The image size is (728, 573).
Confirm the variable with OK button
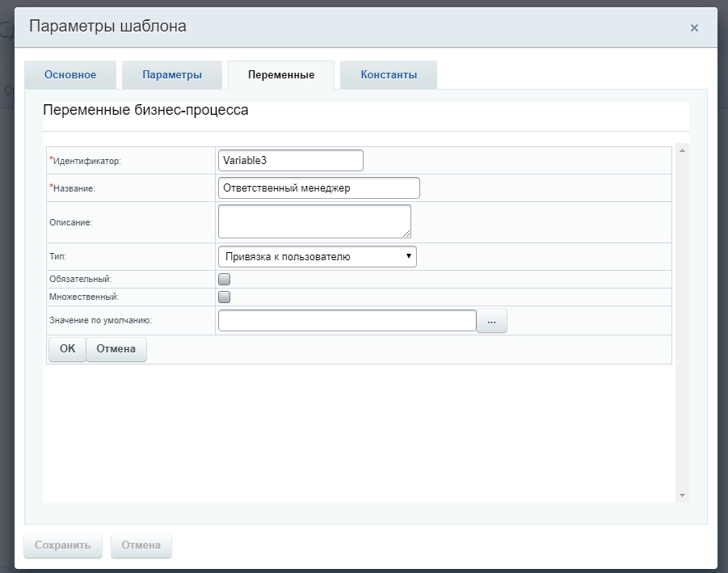(x=67, y=349)
